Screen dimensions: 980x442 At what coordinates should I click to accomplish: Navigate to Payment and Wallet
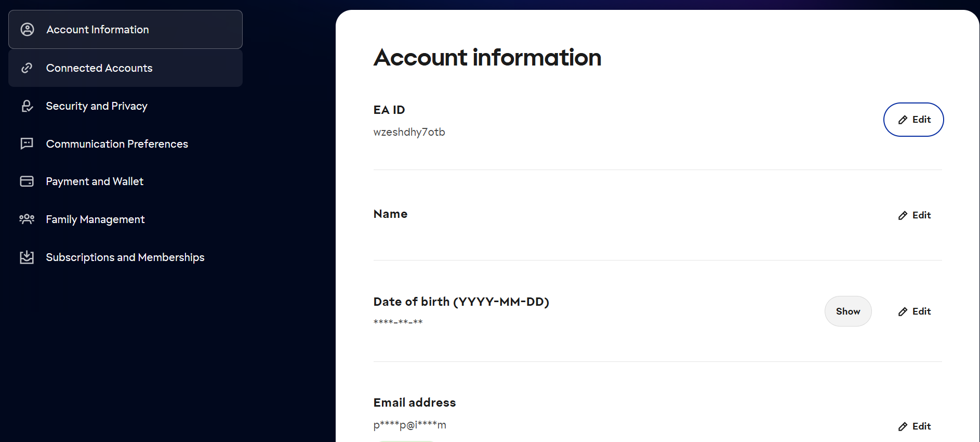point(95,181)
